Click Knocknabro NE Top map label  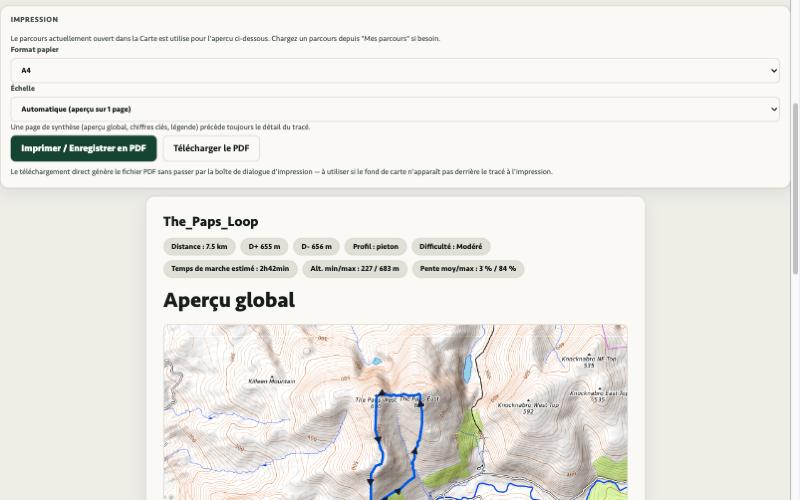pos(589,362)
